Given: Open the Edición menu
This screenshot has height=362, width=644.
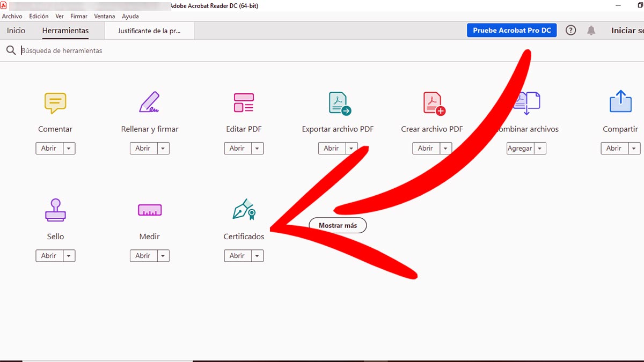Looking at the screenshot, I should click(x=39, y=17).
